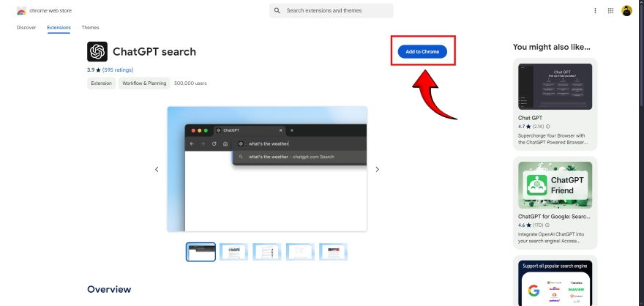644x306 pixels.
Task: Select the second screenshot thumbnail
Action: (x=233, y=252)
